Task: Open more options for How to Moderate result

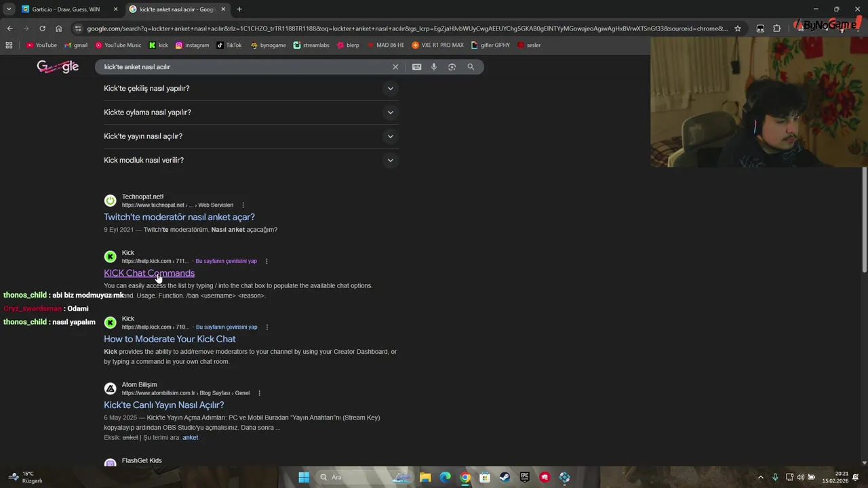Action: pos(267,327)
